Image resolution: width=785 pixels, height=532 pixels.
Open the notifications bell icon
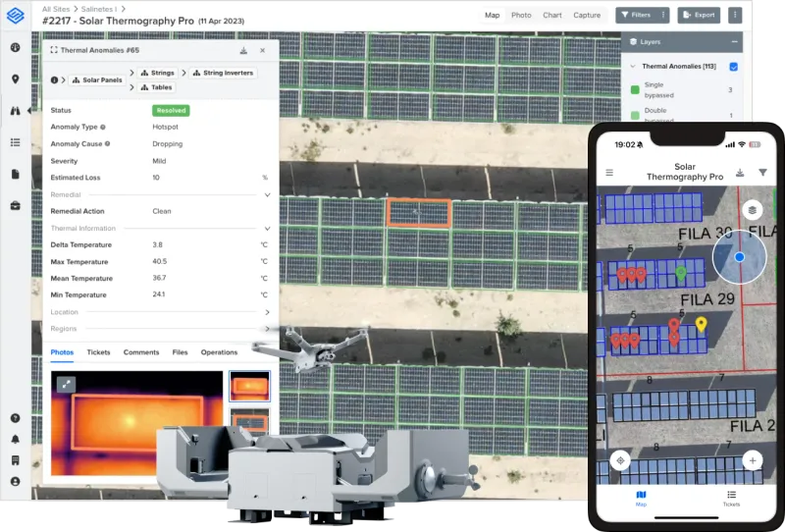point(16,440)
